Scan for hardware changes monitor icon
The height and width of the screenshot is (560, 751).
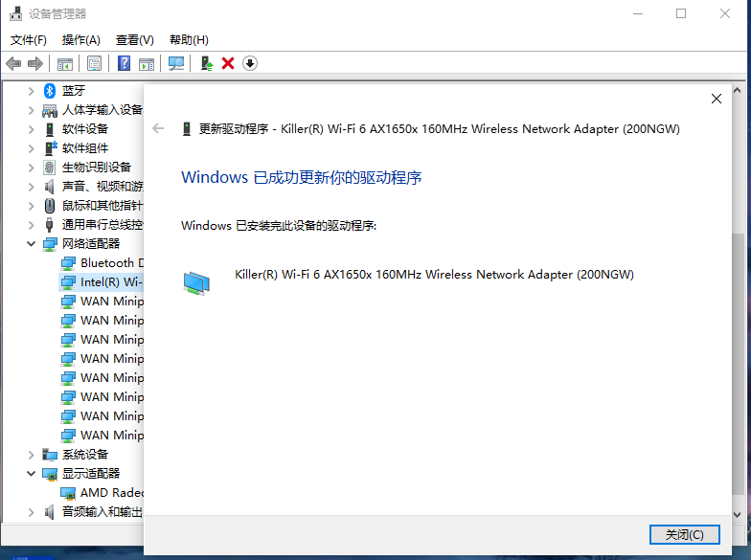coord(176,63)
